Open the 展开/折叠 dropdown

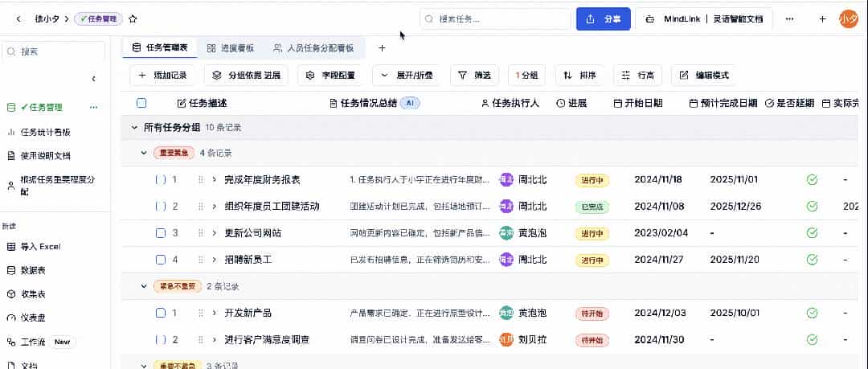click(x=406, y=75)
